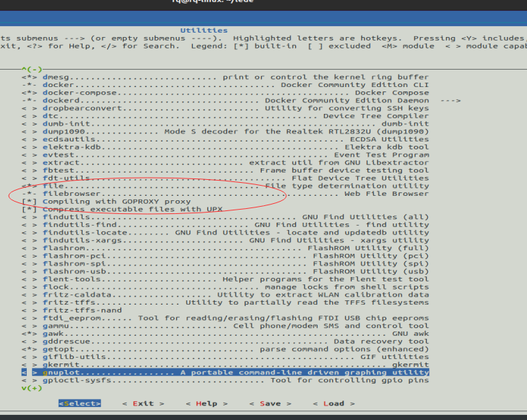
Task: Select the findutils (all) entry
Action: tap(225, 217)
